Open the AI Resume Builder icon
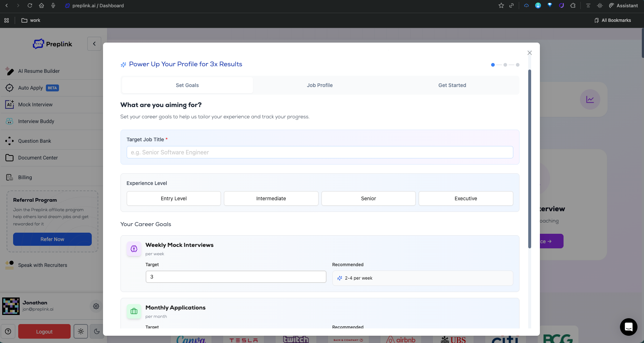Viewport: 644px width, 343px height. [x=9, y=71]
